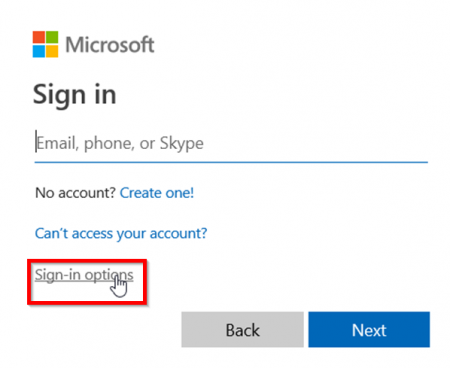Go Back with the gray button
Image resolution: width=450 pixels, height=368 pixels.
(242, 330)
